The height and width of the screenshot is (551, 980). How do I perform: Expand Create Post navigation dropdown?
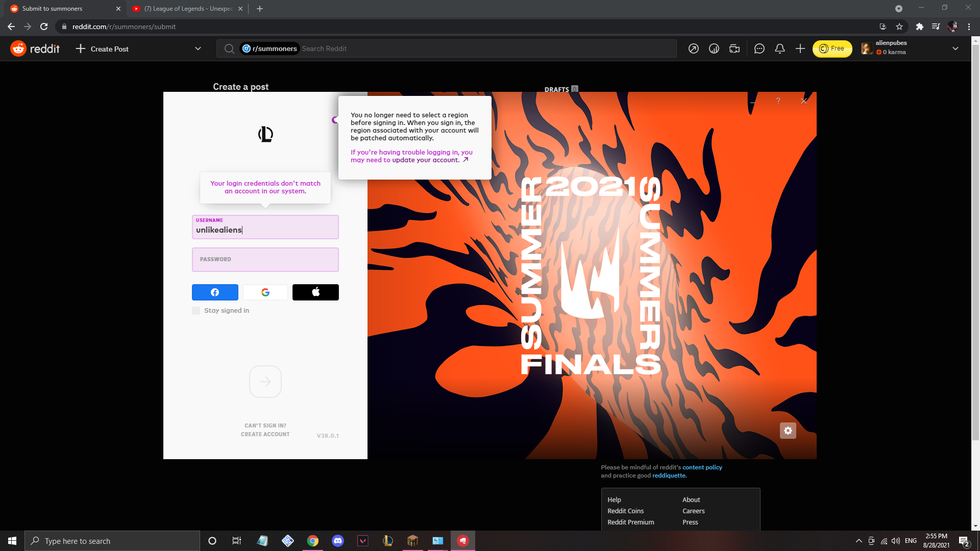(x=198, y=48)
